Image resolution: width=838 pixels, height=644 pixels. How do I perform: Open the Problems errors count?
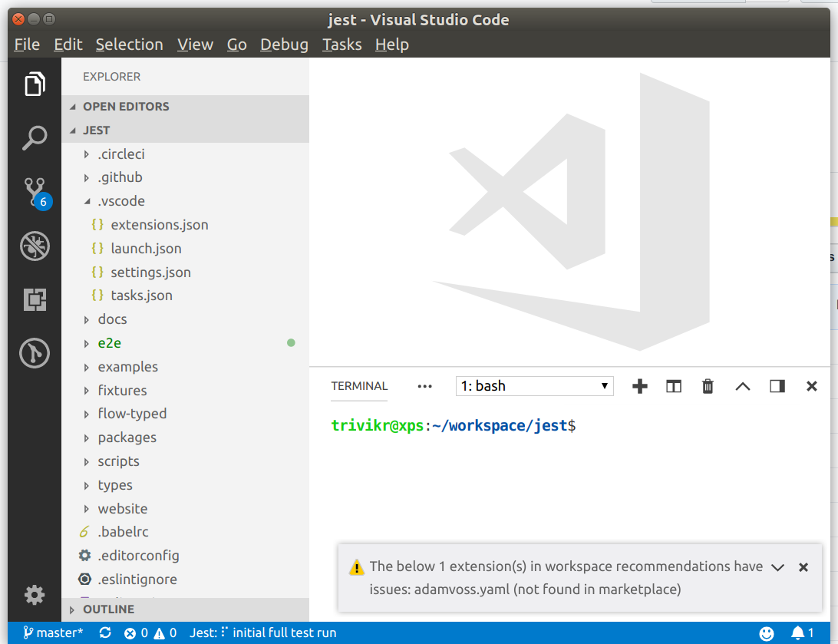136,632
